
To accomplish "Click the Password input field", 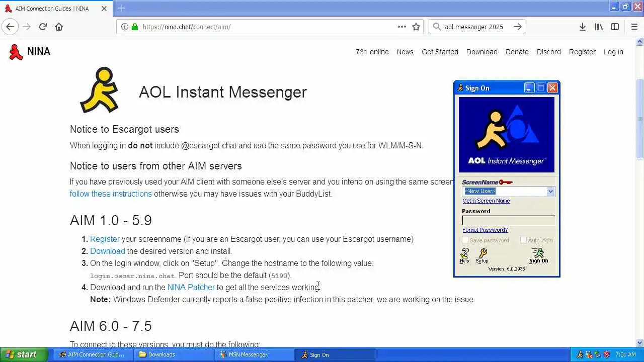I will (x=509, y=220).
